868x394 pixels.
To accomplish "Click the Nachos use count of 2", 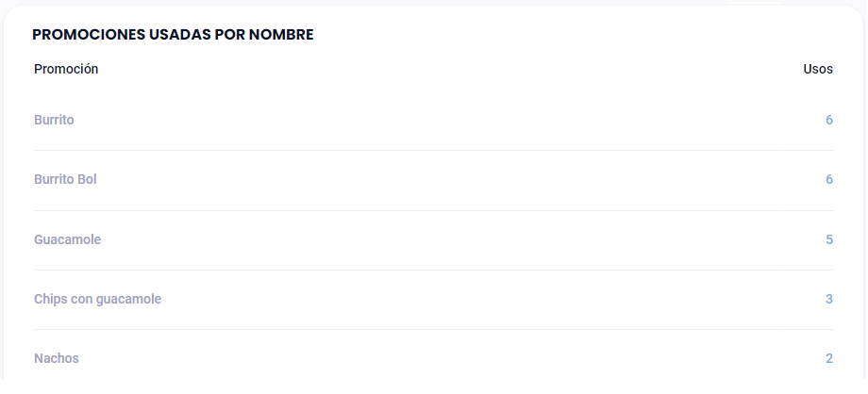I will coord(828,358).
